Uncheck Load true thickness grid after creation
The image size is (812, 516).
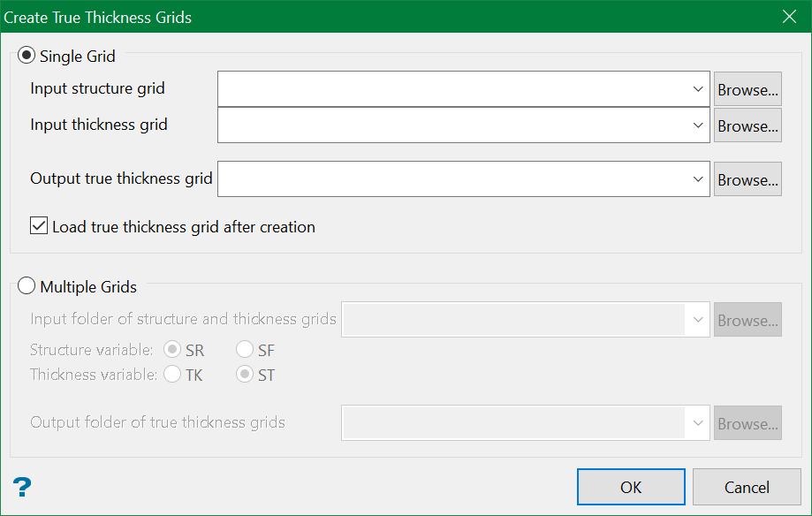38,225
